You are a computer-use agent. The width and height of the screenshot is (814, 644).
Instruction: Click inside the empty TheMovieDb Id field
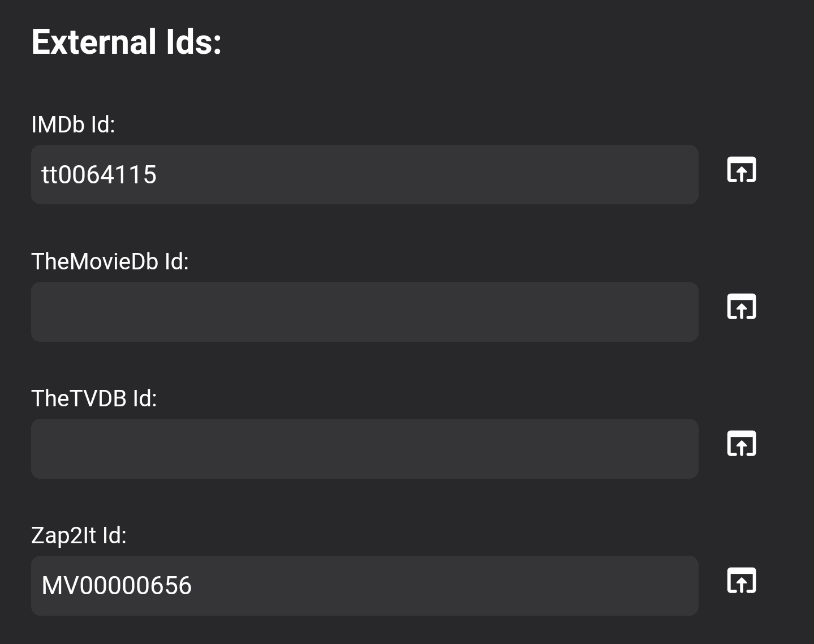[x=365, y=312]
